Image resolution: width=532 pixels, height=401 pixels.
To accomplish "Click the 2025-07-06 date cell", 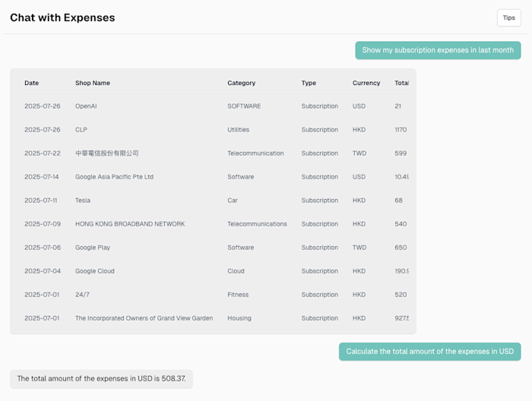I will 43,248.
